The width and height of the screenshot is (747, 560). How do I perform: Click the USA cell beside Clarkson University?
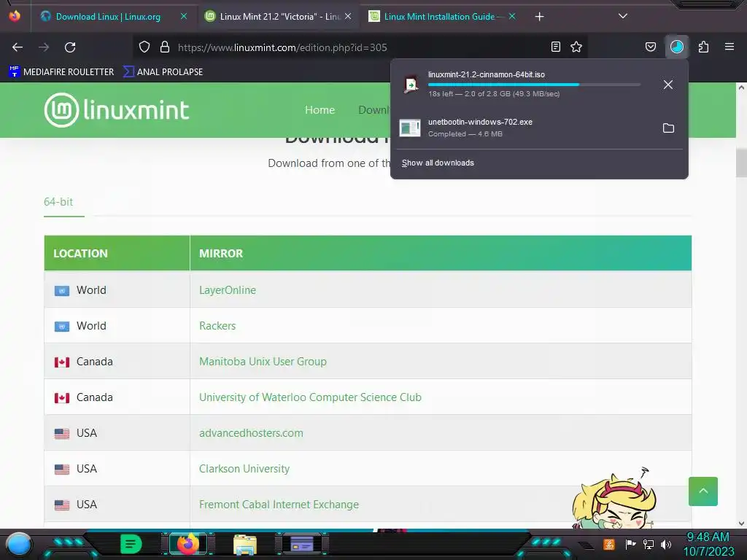click(x=117, y=469)
